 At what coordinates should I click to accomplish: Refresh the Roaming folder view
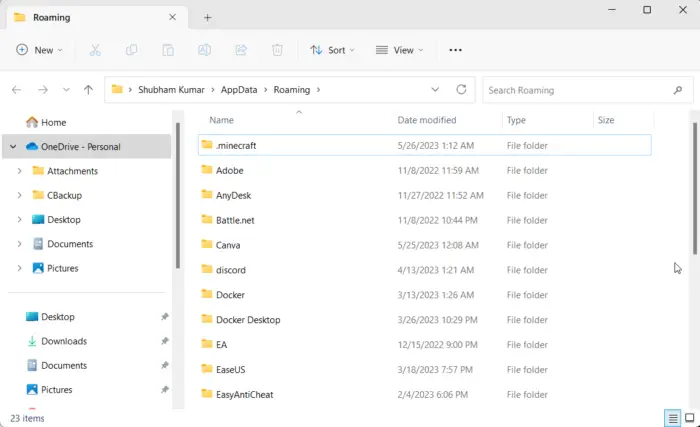coord(461,89)
